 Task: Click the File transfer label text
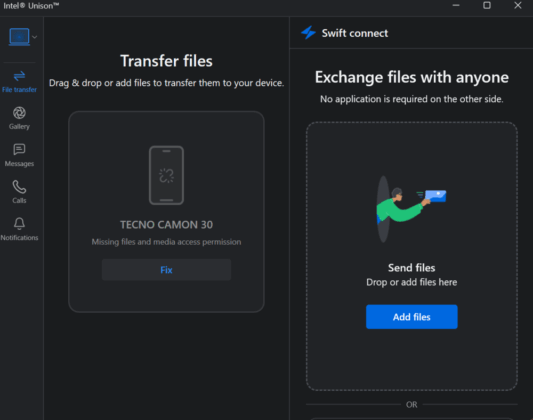click(19, 90)
